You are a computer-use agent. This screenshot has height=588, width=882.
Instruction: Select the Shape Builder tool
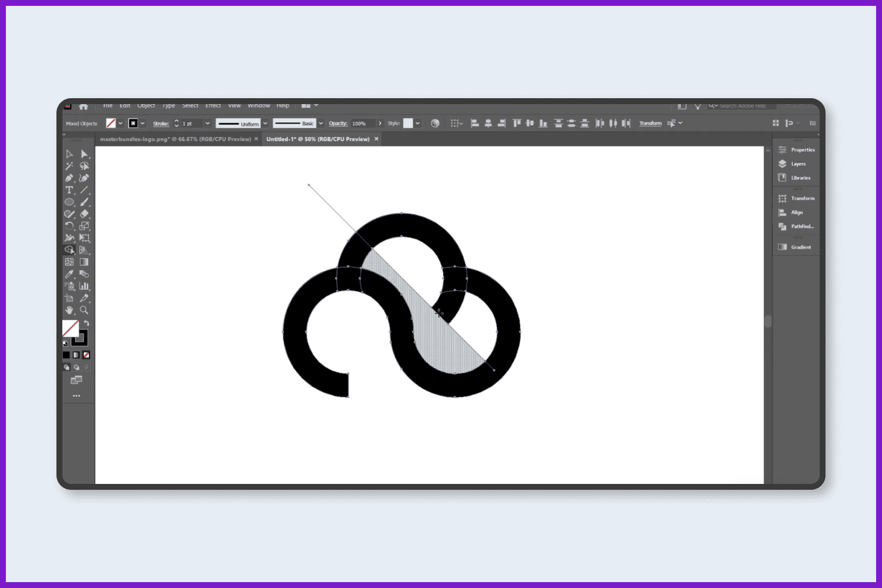tap(69, 250)
